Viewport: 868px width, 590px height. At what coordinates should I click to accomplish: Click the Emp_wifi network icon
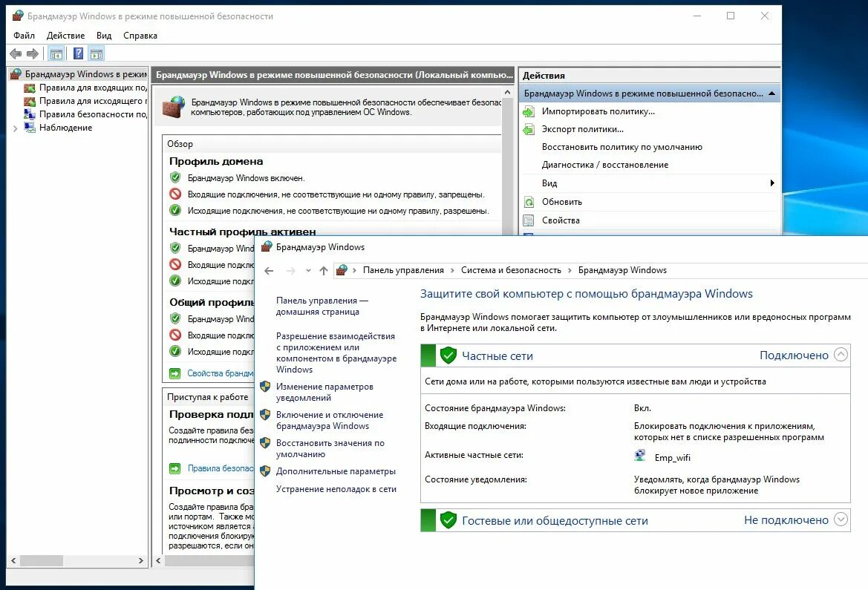click(x=640, y=456)
